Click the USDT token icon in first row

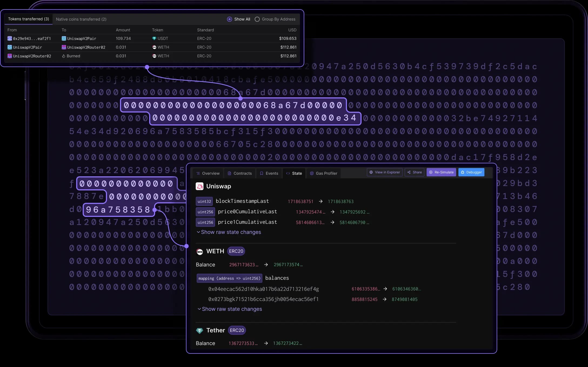tap(154, 38)
